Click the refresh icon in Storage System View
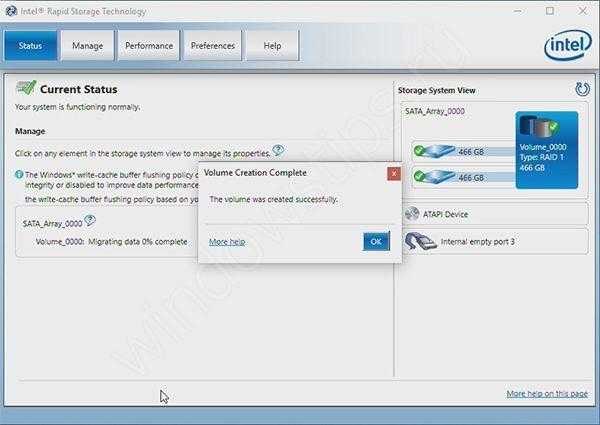The image size is (600, 425). click(x=582, y=89)
